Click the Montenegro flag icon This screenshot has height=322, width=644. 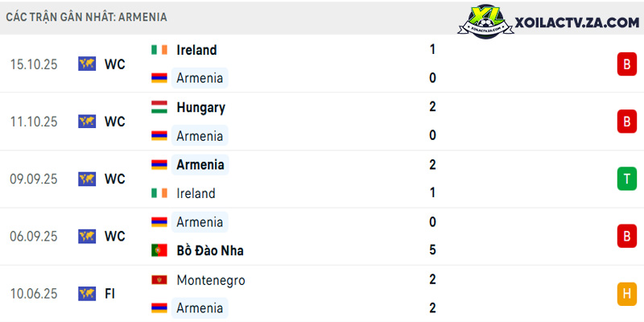coord(159,280)
